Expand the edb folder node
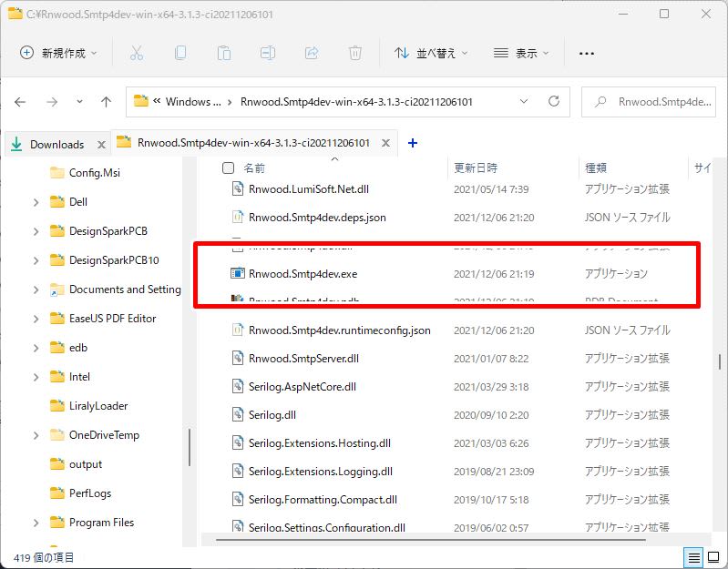 tap(36, 348)
